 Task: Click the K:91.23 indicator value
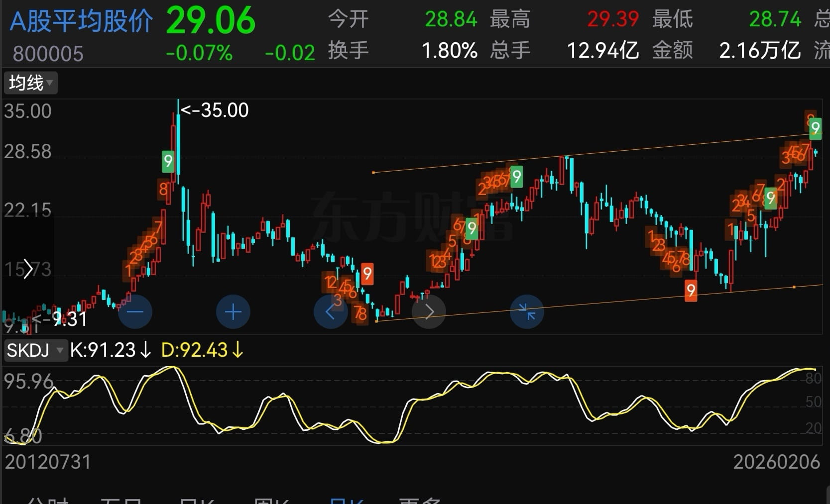click(110, 350)
